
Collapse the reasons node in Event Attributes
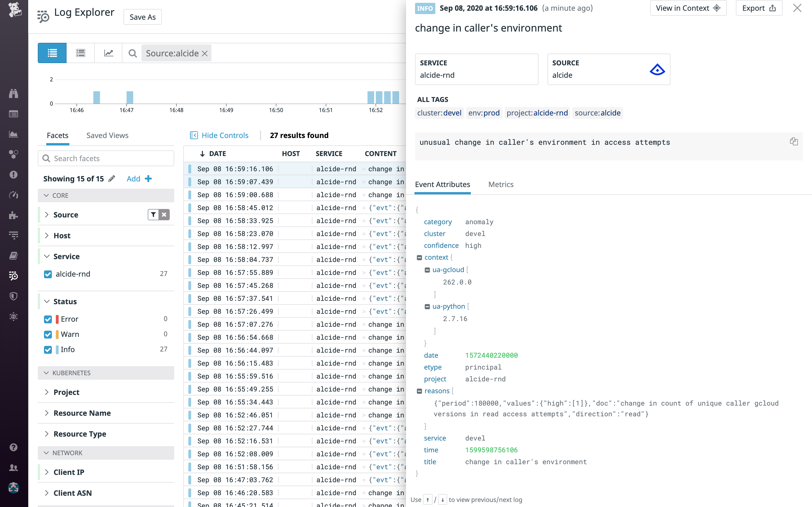(x=420, y=390)
